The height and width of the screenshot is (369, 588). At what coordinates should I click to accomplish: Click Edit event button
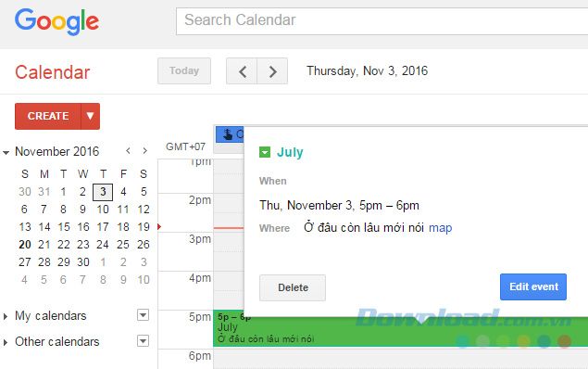533,286
